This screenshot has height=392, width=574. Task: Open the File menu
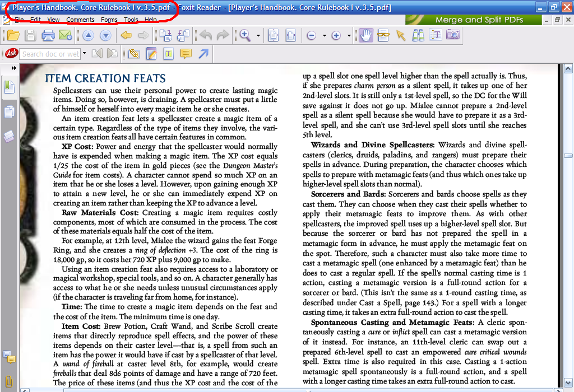point(19,20)
